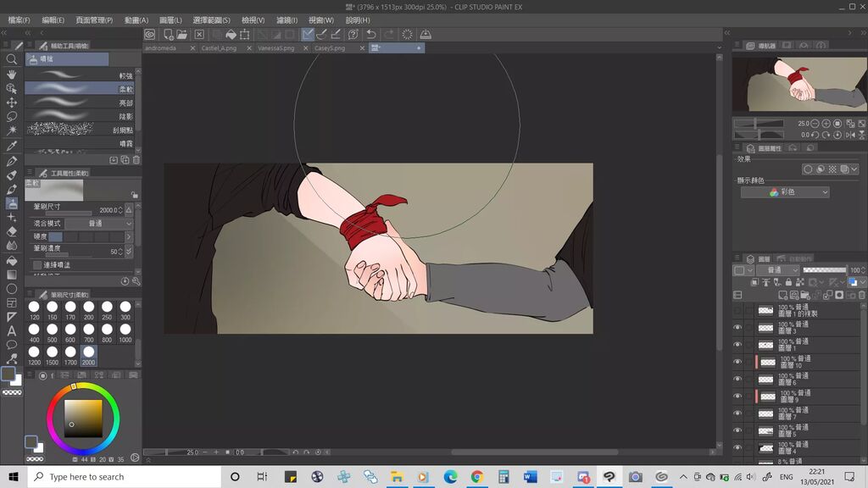Hide layer 圖層 7 with eye icon

(737, 413)
